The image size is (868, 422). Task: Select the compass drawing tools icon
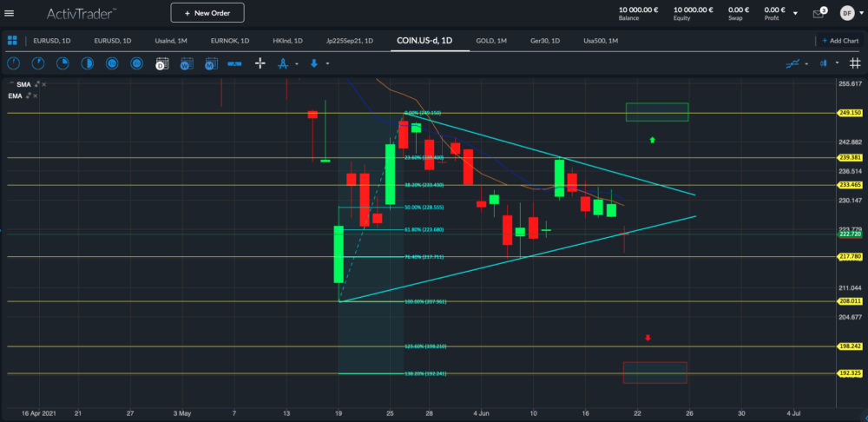(284, 63)
